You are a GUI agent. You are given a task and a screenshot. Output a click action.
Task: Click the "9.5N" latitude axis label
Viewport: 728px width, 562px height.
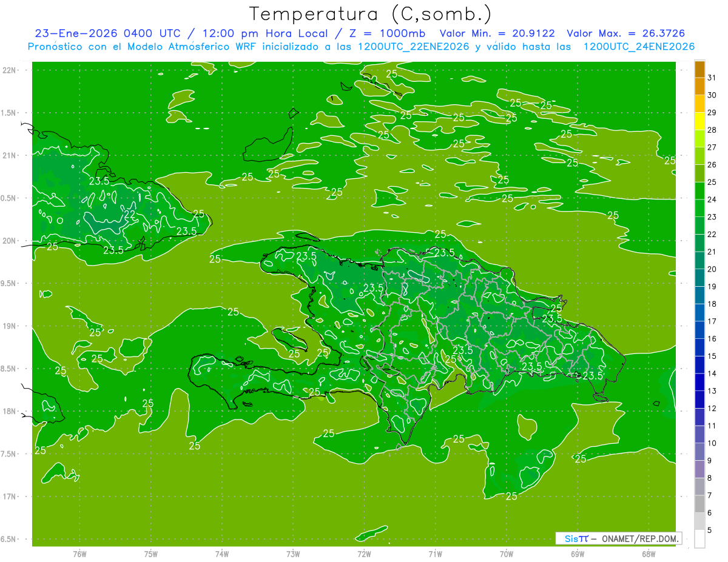9,283
